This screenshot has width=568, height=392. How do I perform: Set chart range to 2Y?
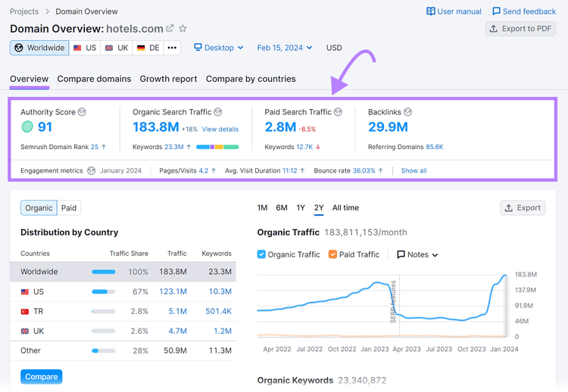tap(319, 208)
